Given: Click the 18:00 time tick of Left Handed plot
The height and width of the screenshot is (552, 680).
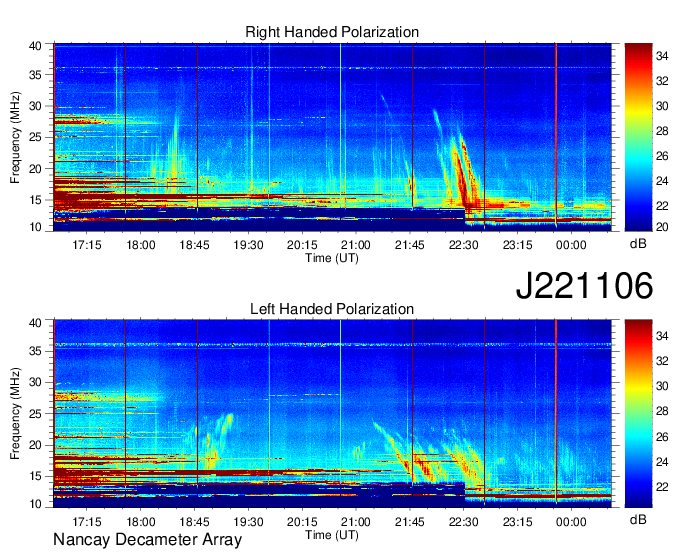Looking at the screenshot, I should [141, 522].
